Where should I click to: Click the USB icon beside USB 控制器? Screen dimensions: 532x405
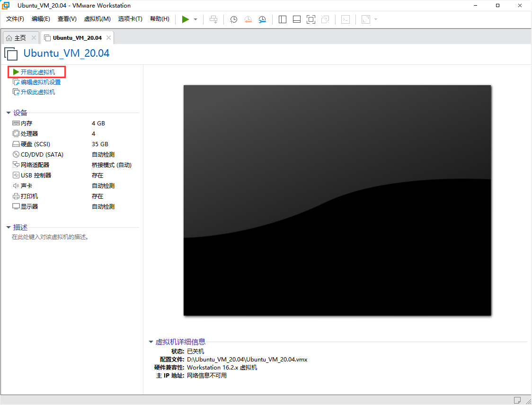16,176
